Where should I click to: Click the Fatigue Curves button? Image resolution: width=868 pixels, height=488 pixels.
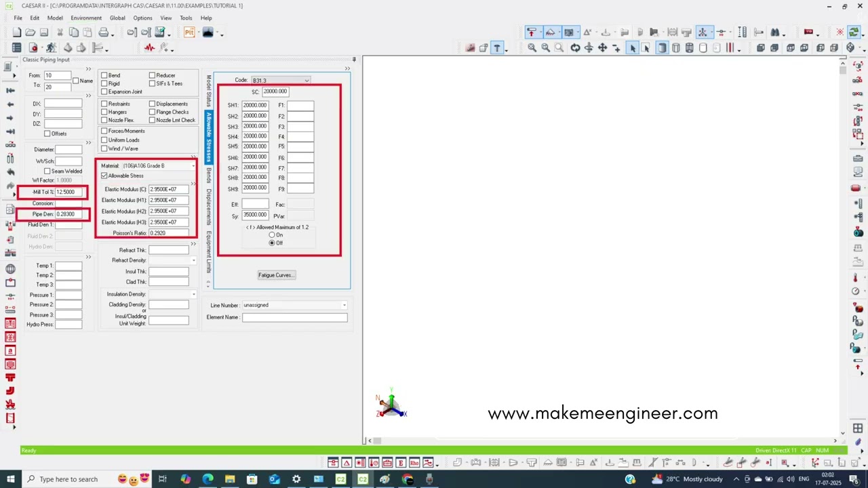276,275
